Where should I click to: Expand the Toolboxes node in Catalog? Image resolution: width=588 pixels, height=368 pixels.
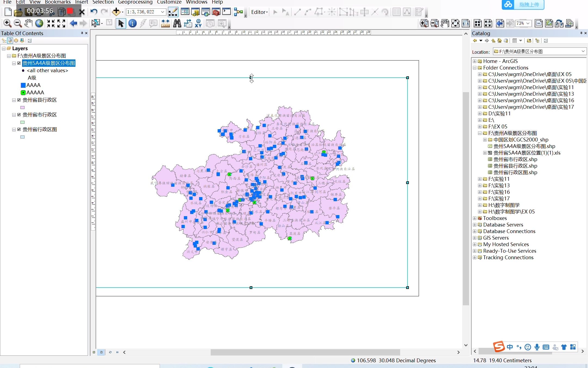pyautogui.click(x=475, y=218)
